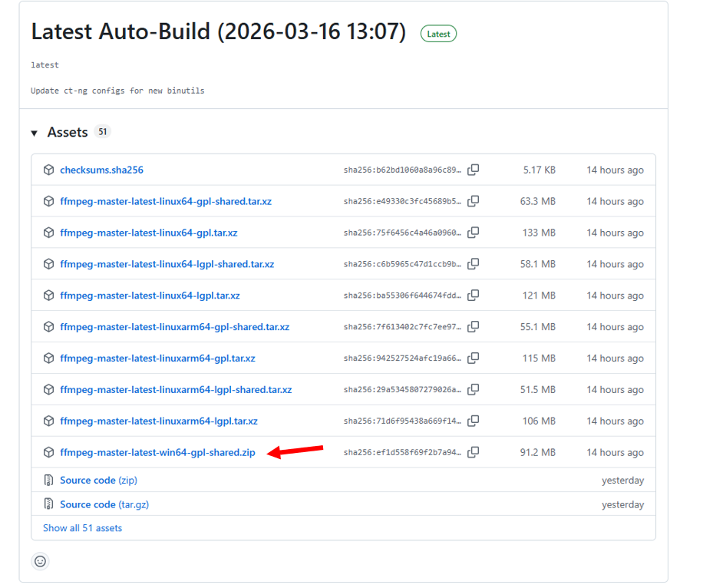Click zip file icon beside Source code (tar.gz)
703x588 pixels.
point(48,504)
